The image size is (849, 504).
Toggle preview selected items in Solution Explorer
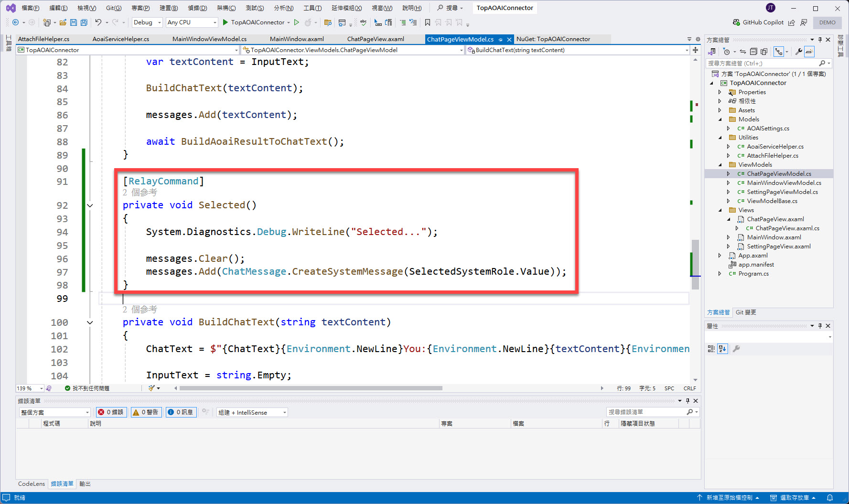809,52
